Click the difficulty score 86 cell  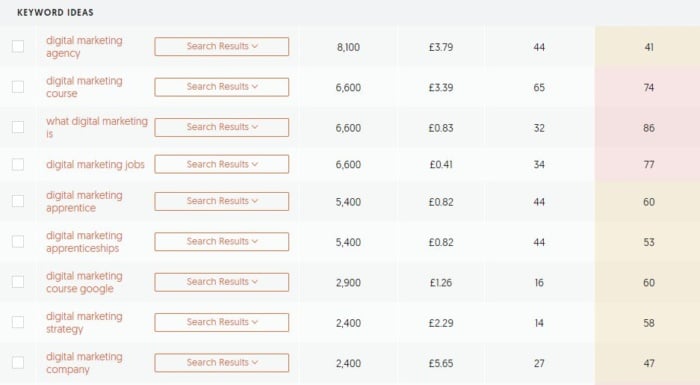point(648,128)
